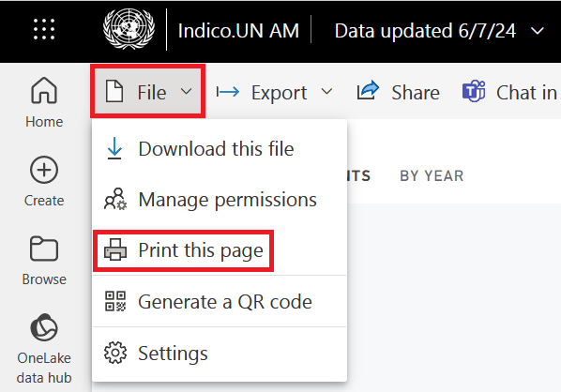This screenshot has width=561, height=392.
Task: Expand the Export dropdown chevron
Action: point(326,92)
